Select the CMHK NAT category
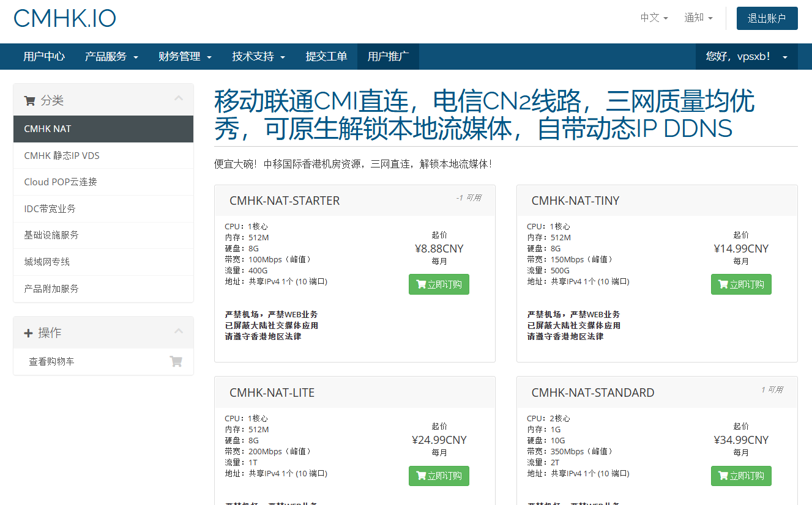The width and height of the screenshot is (812, 505). pos(103,129)
